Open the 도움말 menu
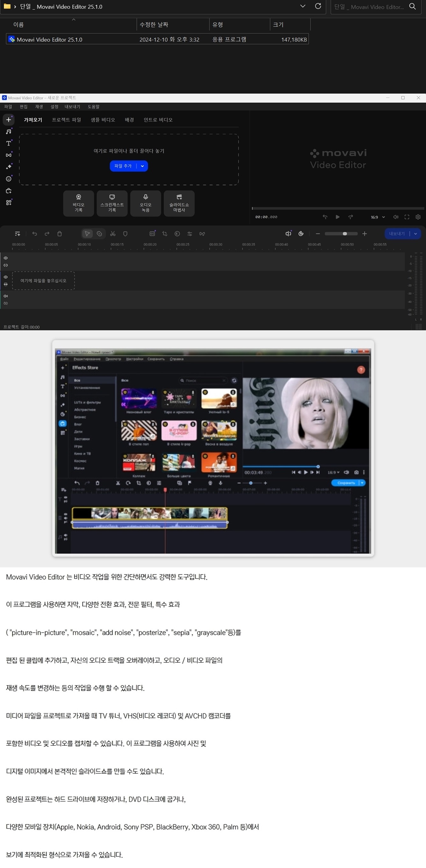This screenshot has height=868, width=426. [x=93, y=106]
